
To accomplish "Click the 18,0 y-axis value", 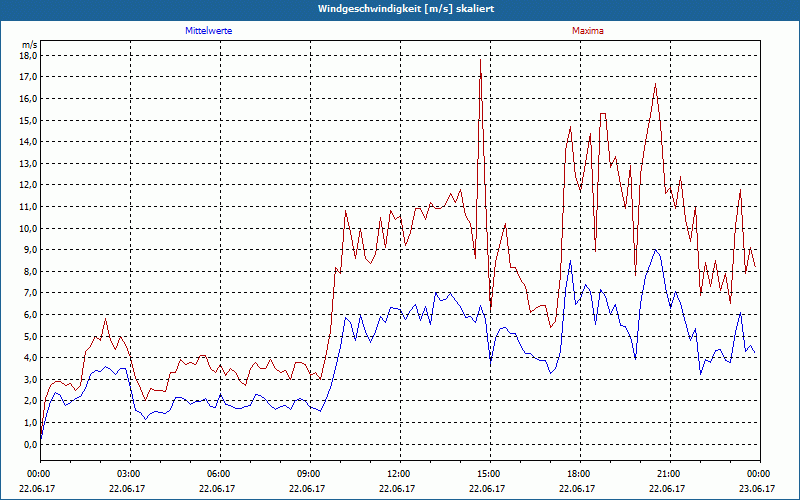I will click(29, 55).
